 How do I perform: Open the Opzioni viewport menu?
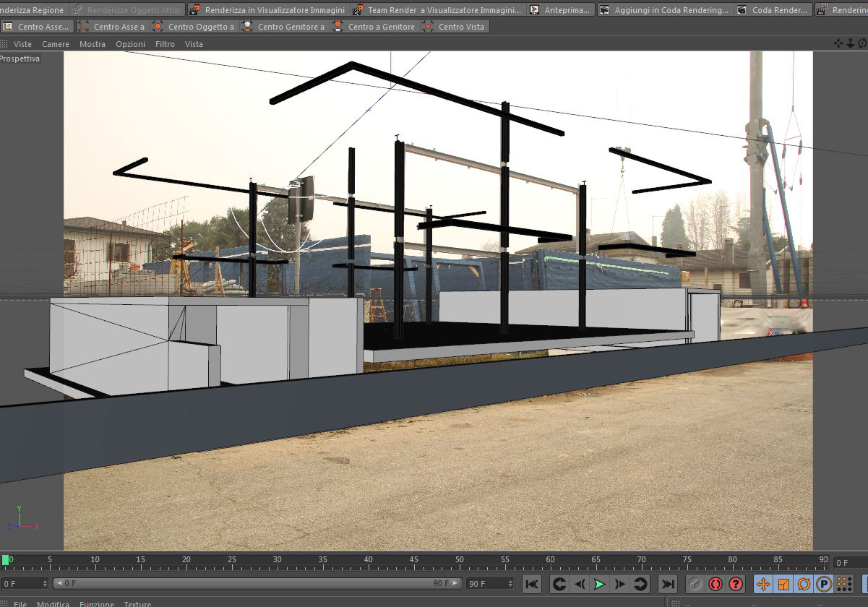coord(131,44)
